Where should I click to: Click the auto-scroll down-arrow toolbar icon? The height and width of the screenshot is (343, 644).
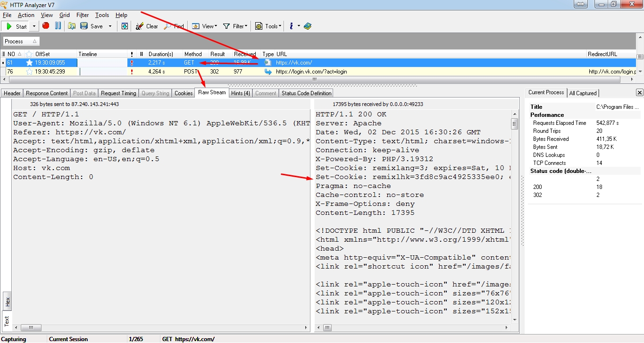coord(125,26)
